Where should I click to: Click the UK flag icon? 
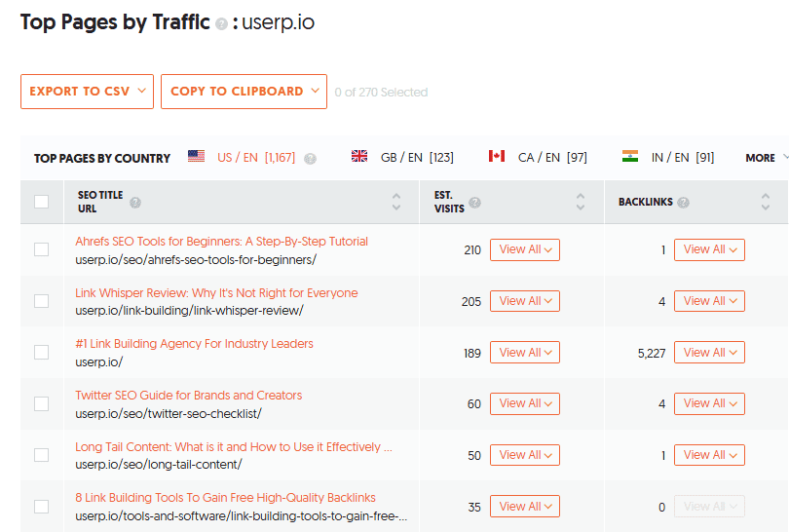click(x=359, y=156)
